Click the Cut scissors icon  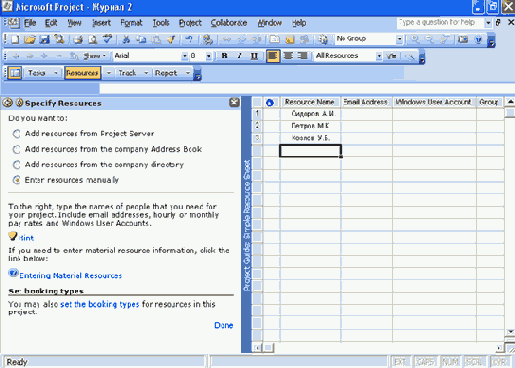[x=126, y=39]
